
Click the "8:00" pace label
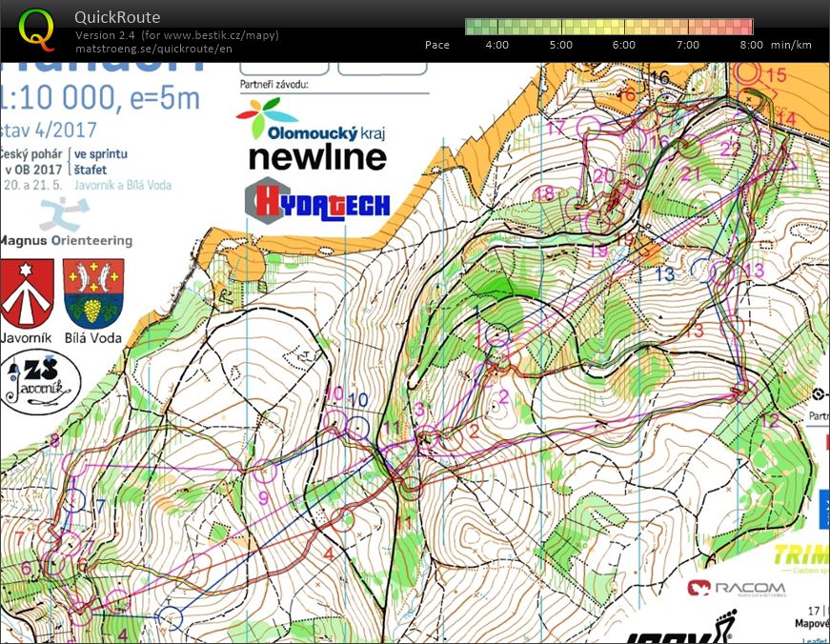coord(751,45)
